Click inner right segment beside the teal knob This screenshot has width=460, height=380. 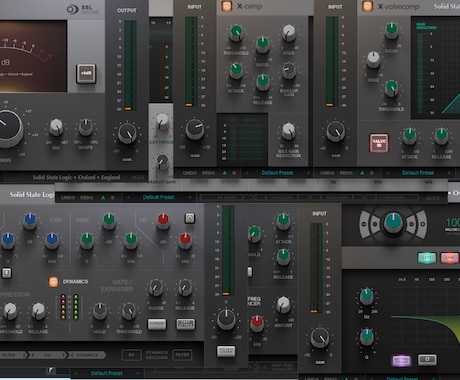pyautogui.click(x=411, y=224)
